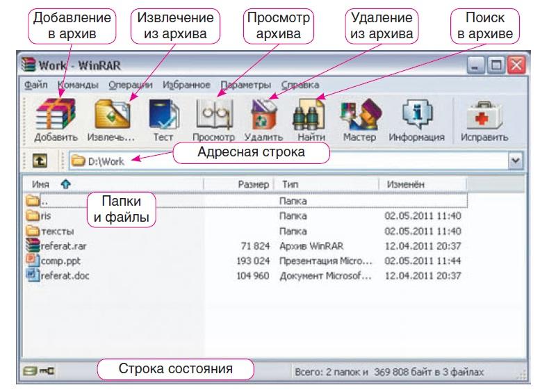This screenshot has height=392, width=549.
Task: Click the size value 104 960
Action: (x=253, y=276)
